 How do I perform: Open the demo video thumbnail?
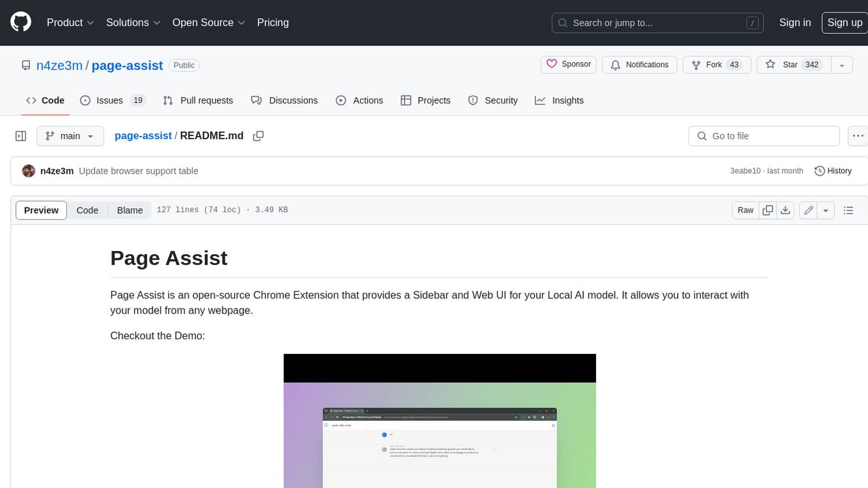pos(440,421)
